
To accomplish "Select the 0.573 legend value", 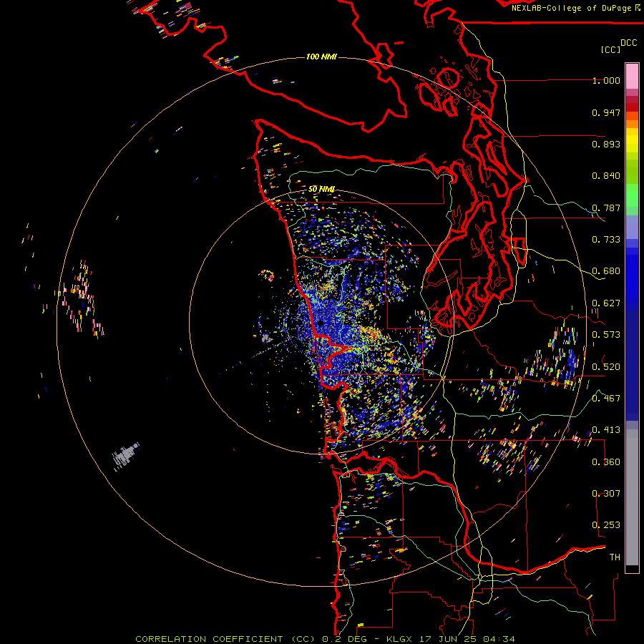I will tap(606, 335).
